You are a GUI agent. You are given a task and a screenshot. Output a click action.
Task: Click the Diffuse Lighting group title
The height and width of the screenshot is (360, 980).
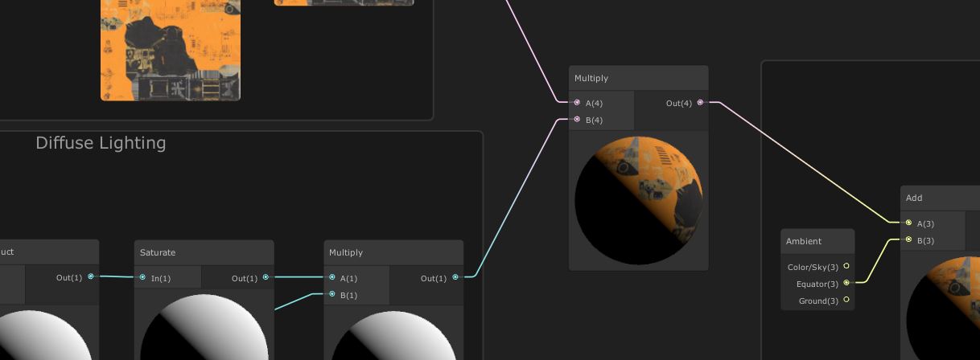point(101,143)
